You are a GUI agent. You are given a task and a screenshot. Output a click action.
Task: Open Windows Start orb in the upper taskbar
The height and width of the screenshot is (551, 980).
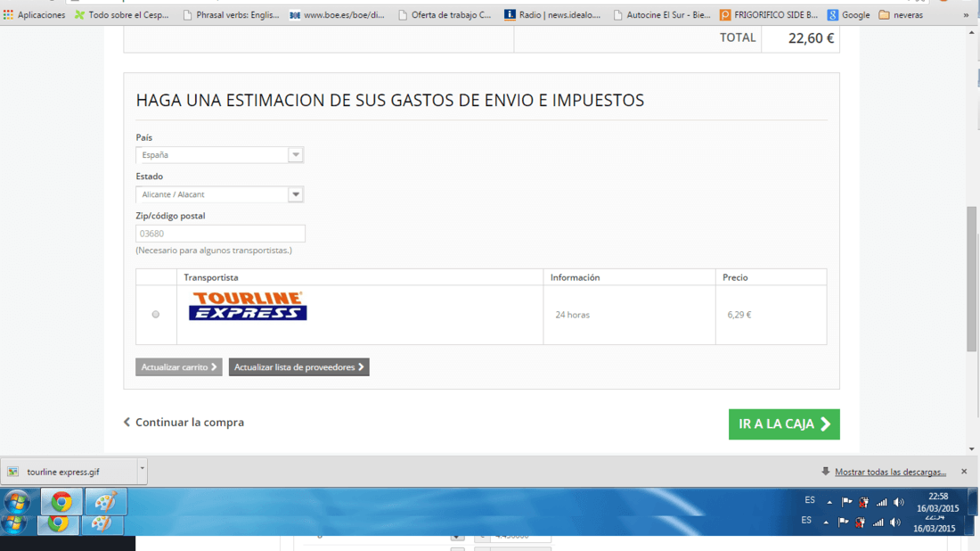point(17,502)
